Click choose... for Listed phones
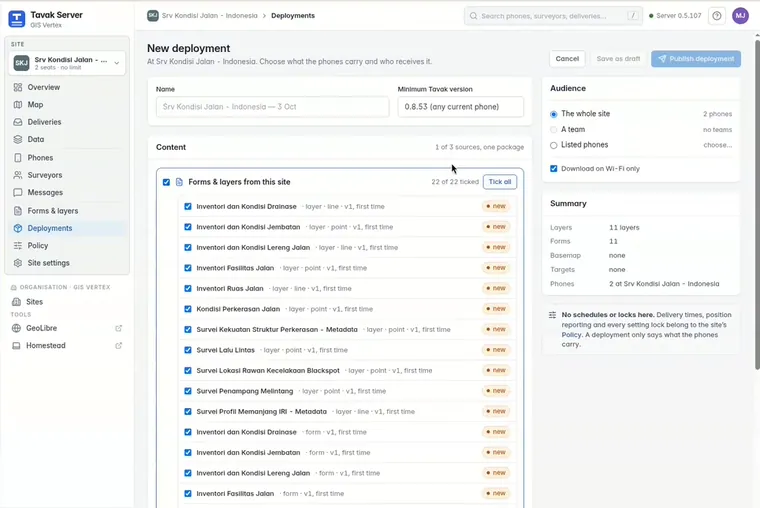Viewport: 760px width, 508px height. pyautogui.click(x=717, y=145)
